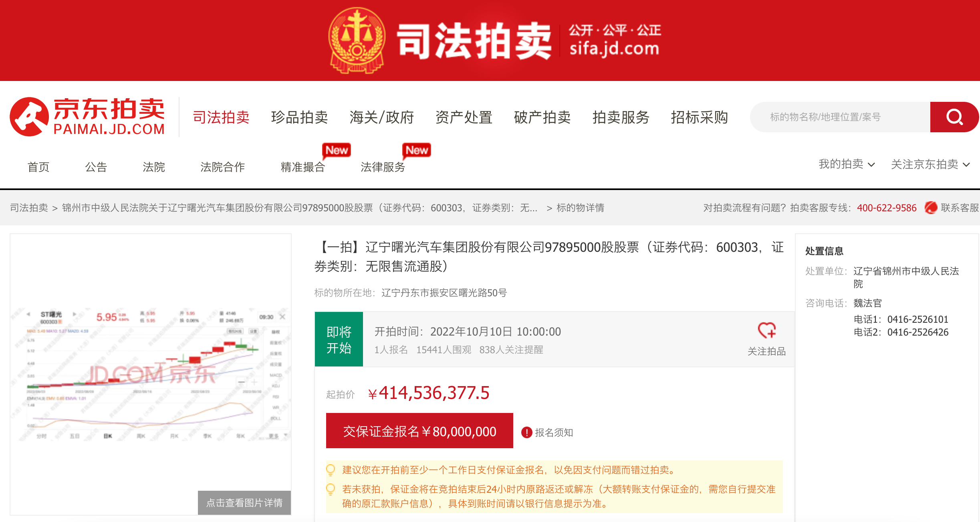This screenshot has height=522, width=980.
Task: Focus the search input field
Action: pyautogui.click(x=840, y=117)
